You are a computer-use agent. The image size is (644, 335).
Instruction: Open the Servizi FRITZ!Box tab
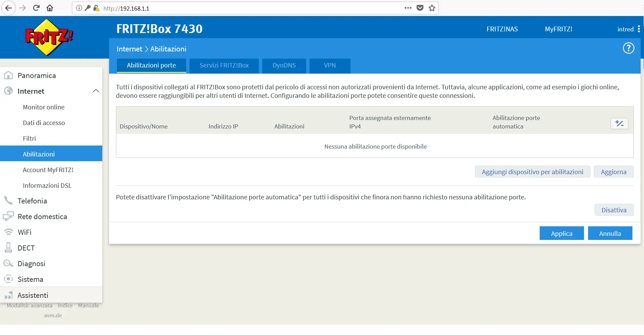point(224,65)
